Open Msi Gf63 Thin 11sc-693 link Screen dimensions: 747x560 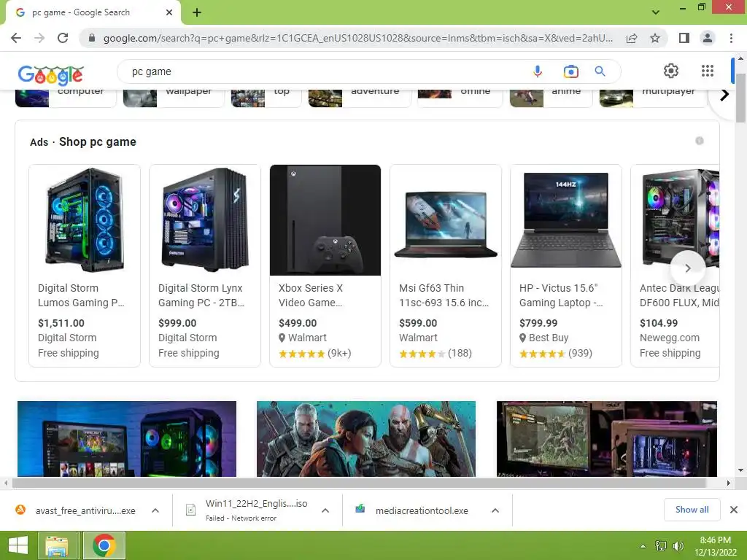tap(444, 295)
